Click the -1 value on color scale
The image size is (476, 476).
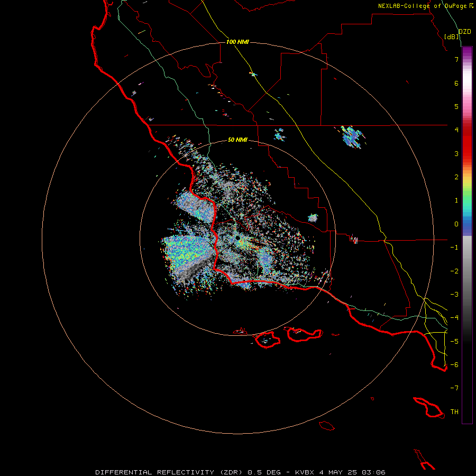(454, 248)
